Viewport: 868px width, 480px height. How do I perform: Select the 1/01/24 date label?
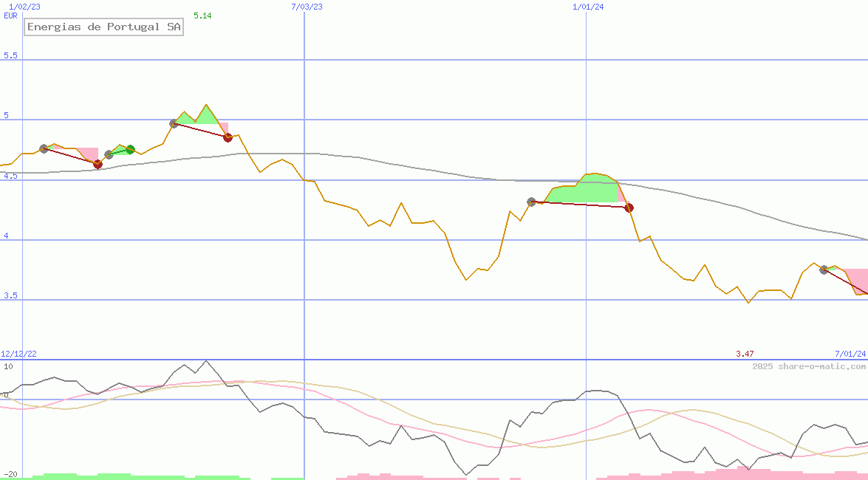pos(588,6)
